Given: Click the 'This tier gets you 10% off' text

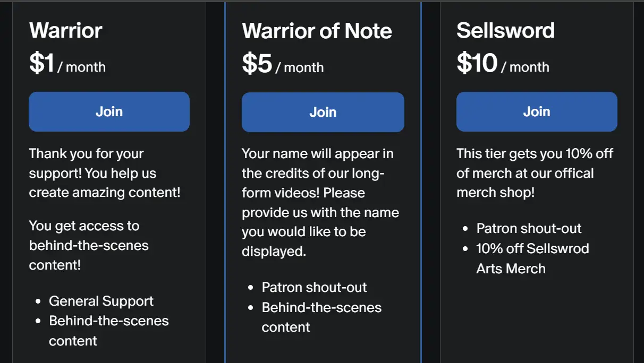Looking at the screenshot, I should pos(535,173).
